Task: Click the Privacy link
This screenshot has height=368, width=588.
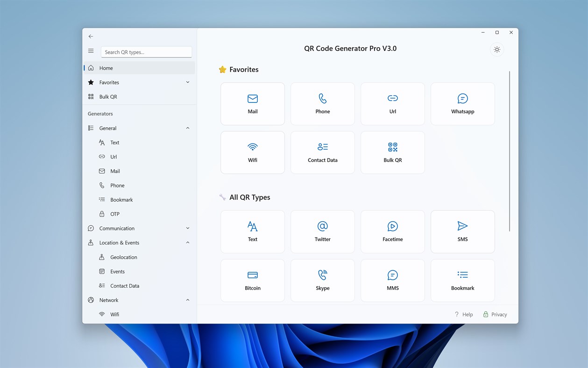Action: 495,314
